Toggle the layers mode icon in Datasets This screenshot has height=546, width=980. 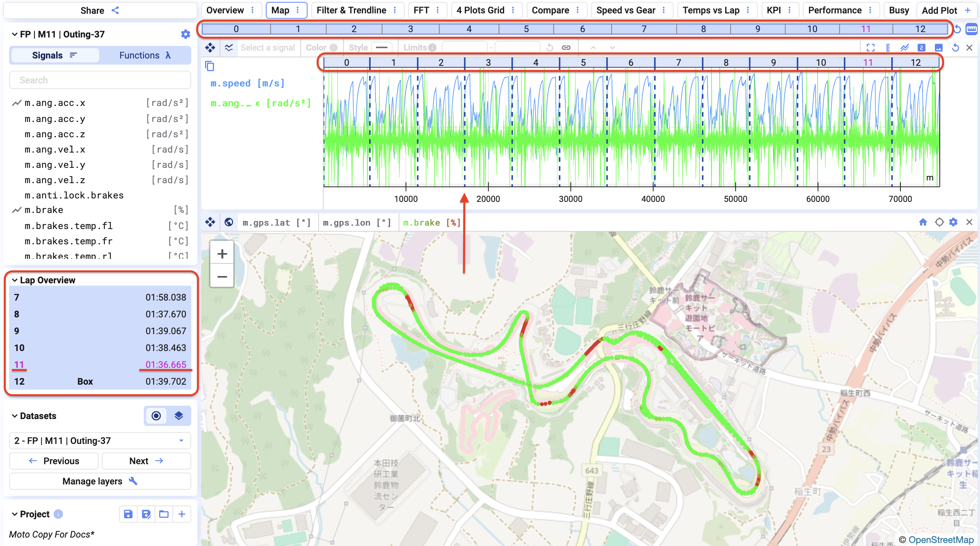click(179, 416)
